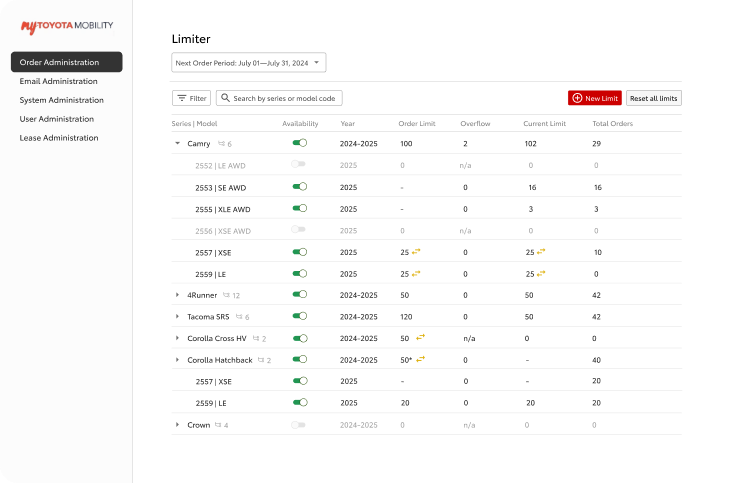The image size is (744, 483).
Task: Click swap arrows in 2557 XSE Current Limit (Camry)
Action: point(541,251)
